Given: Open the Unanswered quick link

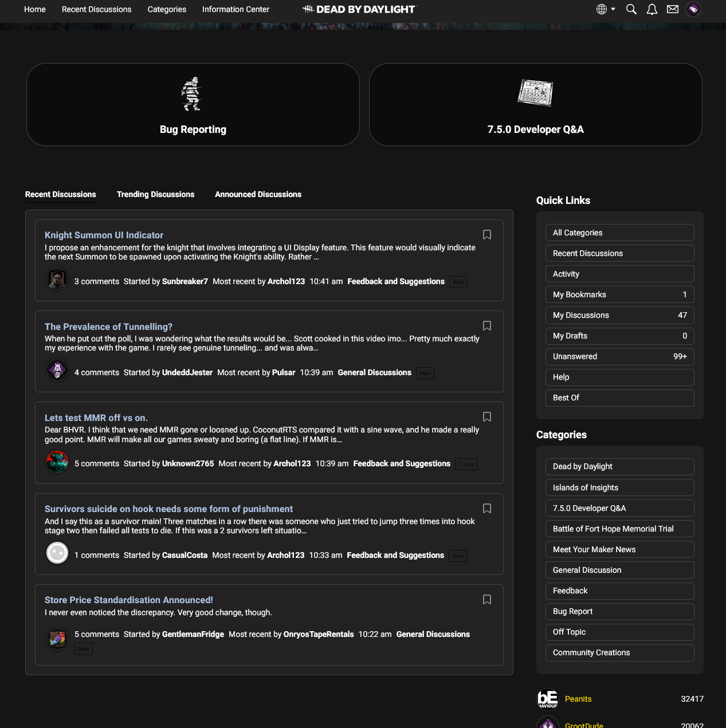Looking at the screenshot, I should pos(620,356).
